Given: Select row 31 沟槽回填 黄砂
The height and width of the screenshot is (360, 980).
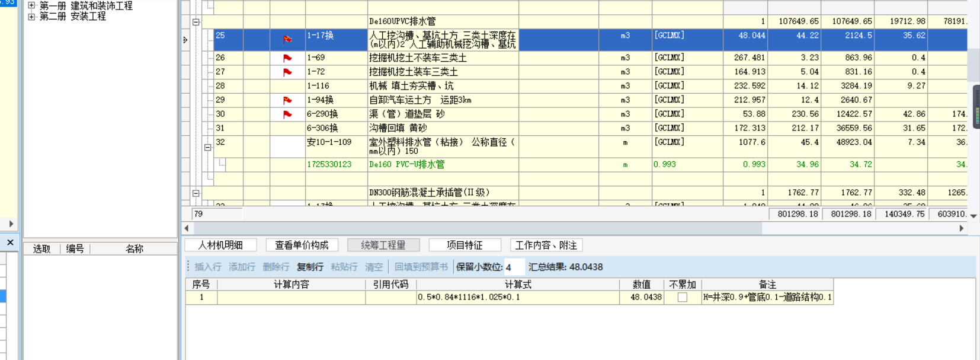Looking at the screenshot, I should tap(443, 128).
